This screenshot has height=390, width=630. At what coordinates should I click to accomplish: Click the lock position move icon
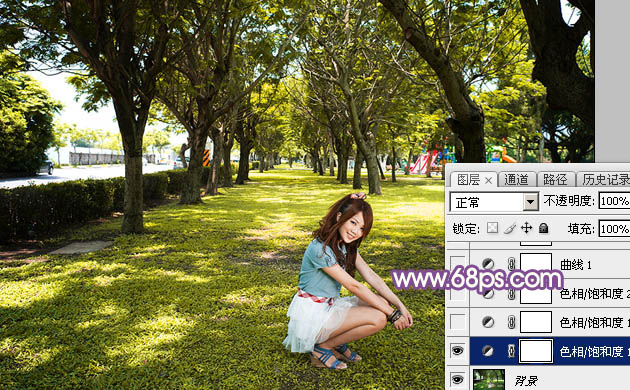pyautogui.click(x=526, y=228)
